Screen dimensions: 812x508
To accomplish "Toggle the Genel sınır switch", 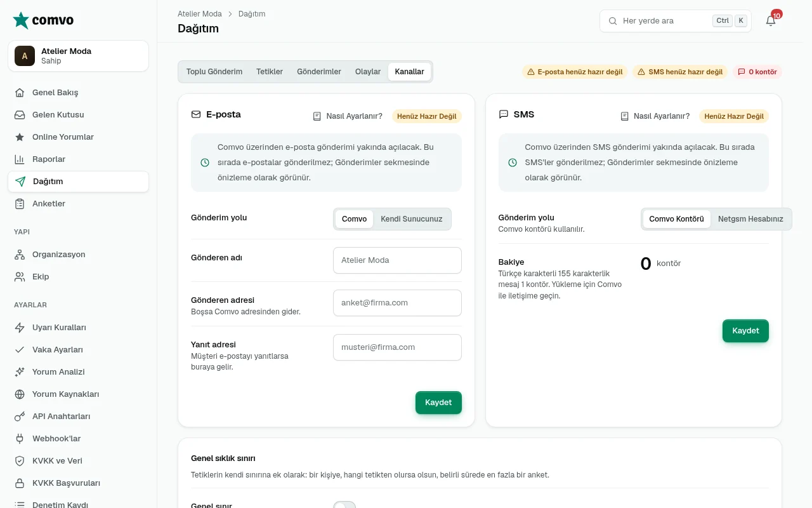I will click(x=344, y=505).
